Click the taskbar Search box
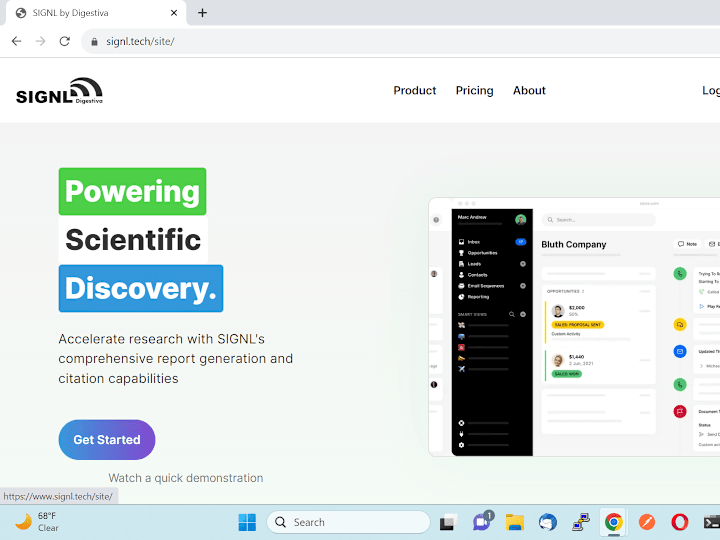 (x=349, y=523)
